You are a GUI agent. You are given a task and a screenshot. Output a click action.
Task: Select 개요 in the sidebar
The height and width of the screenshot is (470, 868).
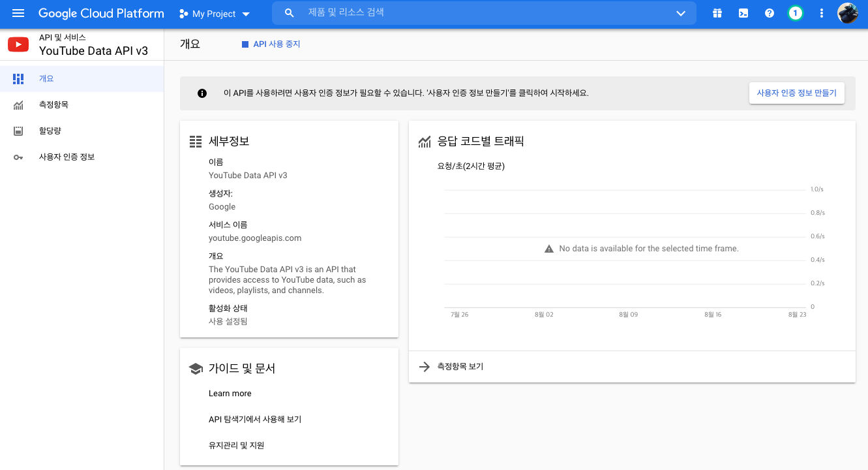click(x=82, y=78)
